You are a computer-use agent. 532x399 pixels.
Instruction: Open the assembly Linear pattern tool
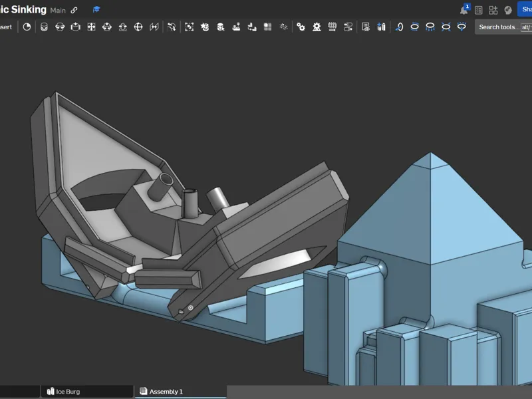252,27
